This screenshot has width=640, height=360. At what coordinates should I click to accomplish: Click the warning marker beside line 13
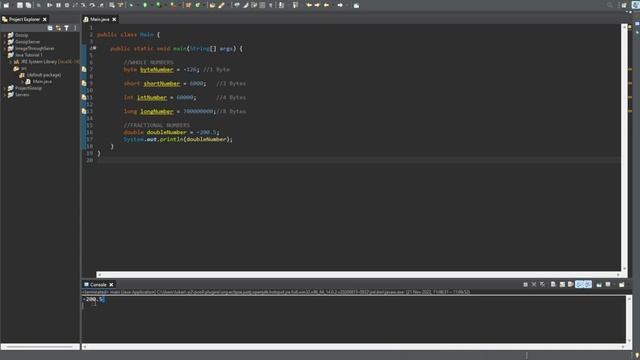[x=84, y=111]
